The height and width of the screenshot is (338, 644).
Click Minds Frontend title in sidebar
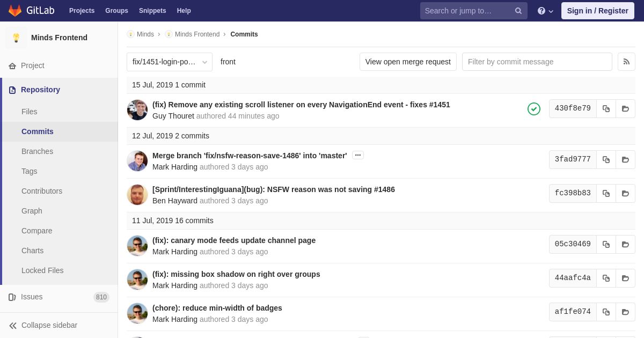click(59, 38)
